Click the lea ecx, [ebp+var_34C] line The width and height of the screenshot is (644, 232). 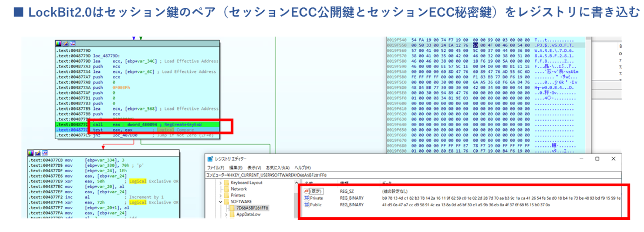click(x=137, y=61)
